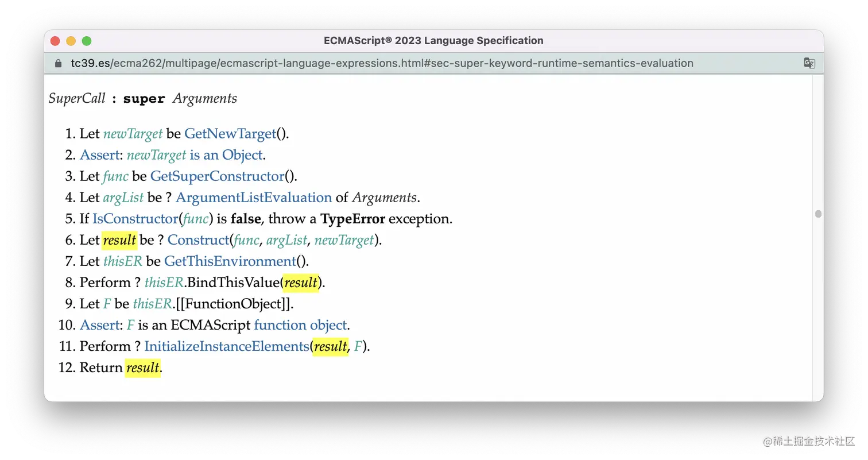Click the F variable in step 9
The height and width of the screenshot is (460, 868).
point(107,304)
